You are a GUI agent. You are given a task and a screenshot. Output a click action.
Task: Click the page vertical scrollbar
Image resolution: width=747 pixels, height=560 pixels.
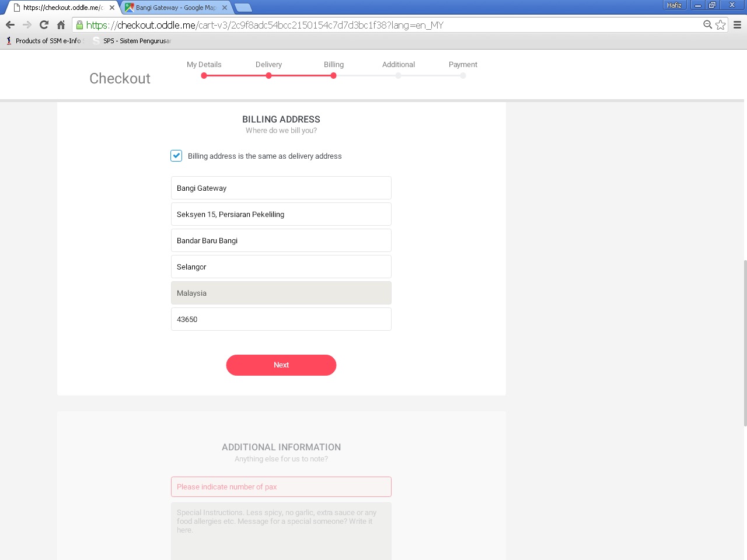(x=745, y=343)
